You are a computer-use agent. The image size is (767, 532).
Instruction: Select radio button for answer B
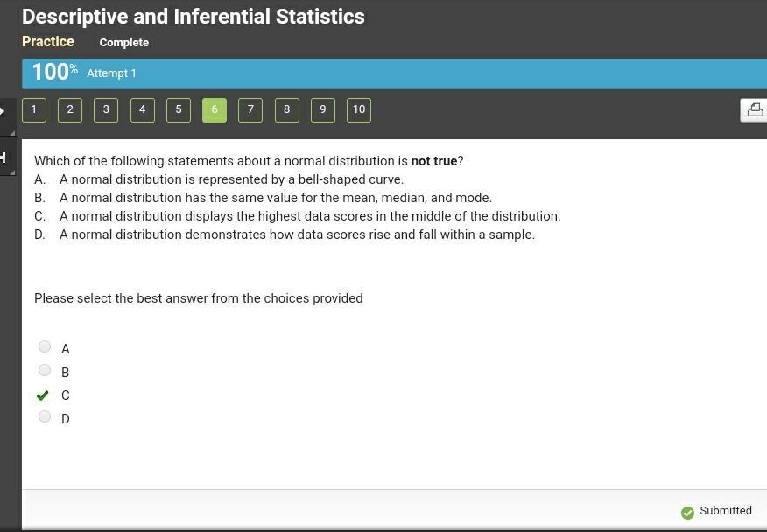[45, 370]
